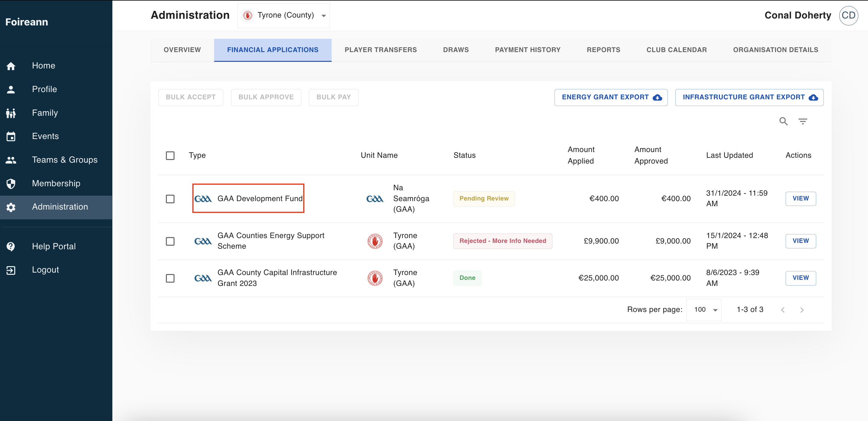
Task: Click the Administration gear icon
Action: 11,207
